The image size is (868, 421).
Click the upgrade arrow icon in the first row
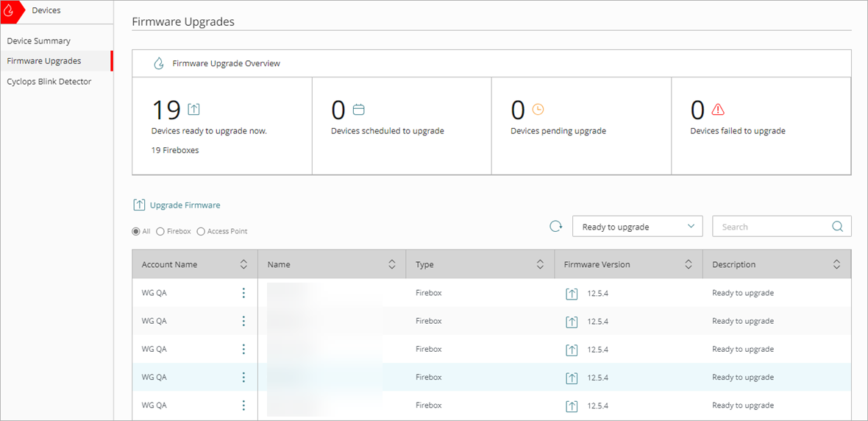572,294
